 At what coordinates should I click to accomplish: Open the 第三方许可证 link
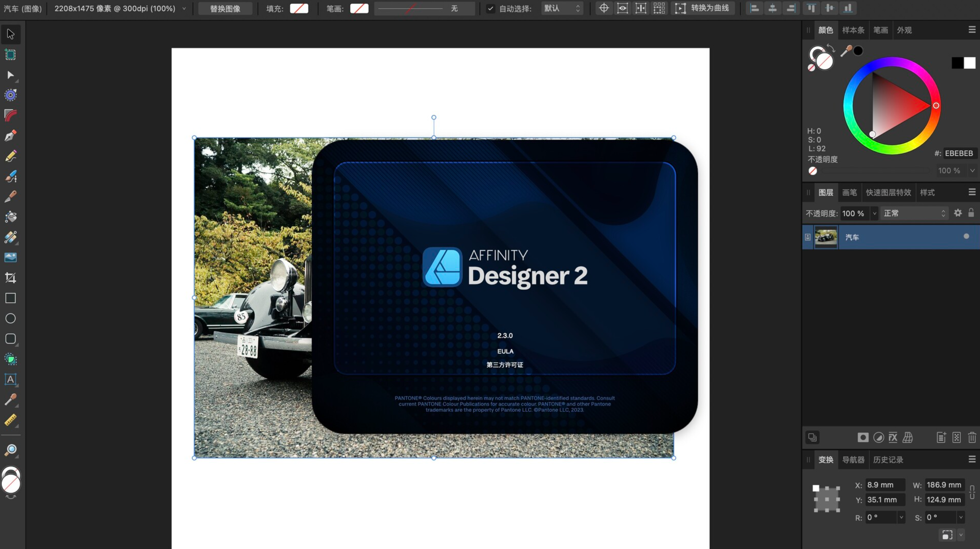tap(505, 365)
